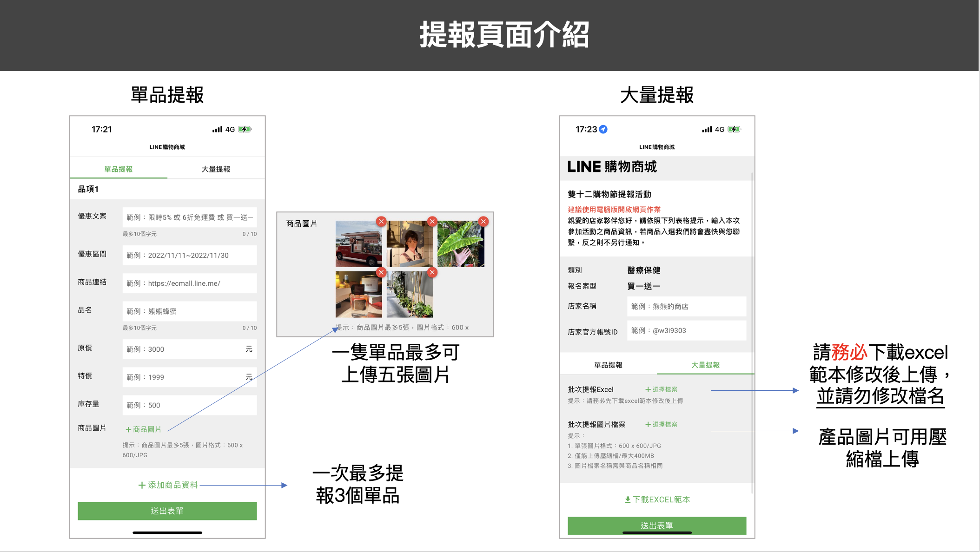Click the signal bars in right phone
The height and width of the screenshot is (552, 980).
(707, 130)
